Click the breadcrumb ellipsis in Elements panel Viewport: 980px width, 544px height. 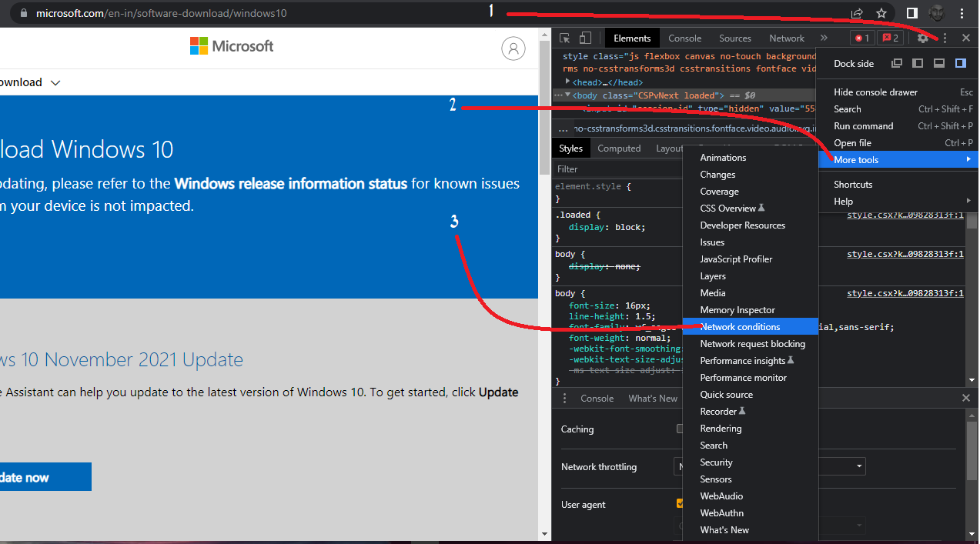pos(564,129)
